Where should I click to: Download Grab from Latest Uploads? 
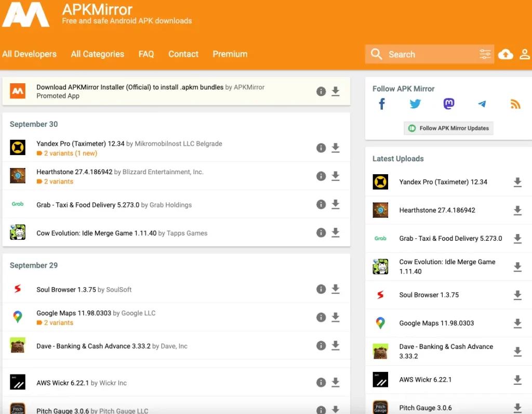(517, 238)
